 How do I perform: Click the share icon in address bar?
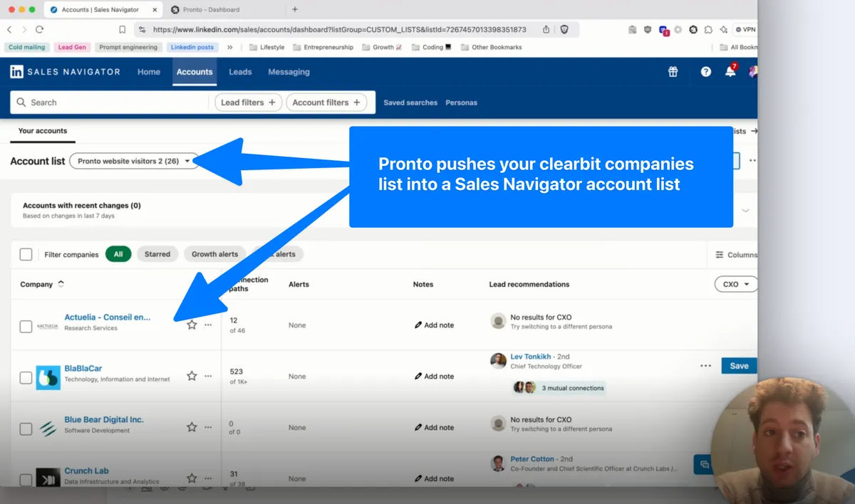click(546, 30)
